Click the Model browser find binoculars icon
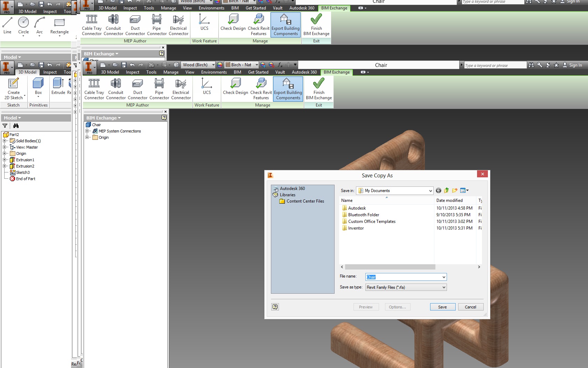Image resolution: width=588 pixels, height=368 pixels. [16, 126]
